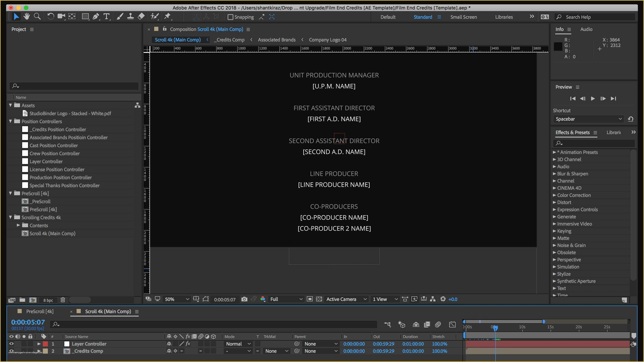
Task: Select Resolution dropdown showing Full
Action: click(x=285, y=299)
